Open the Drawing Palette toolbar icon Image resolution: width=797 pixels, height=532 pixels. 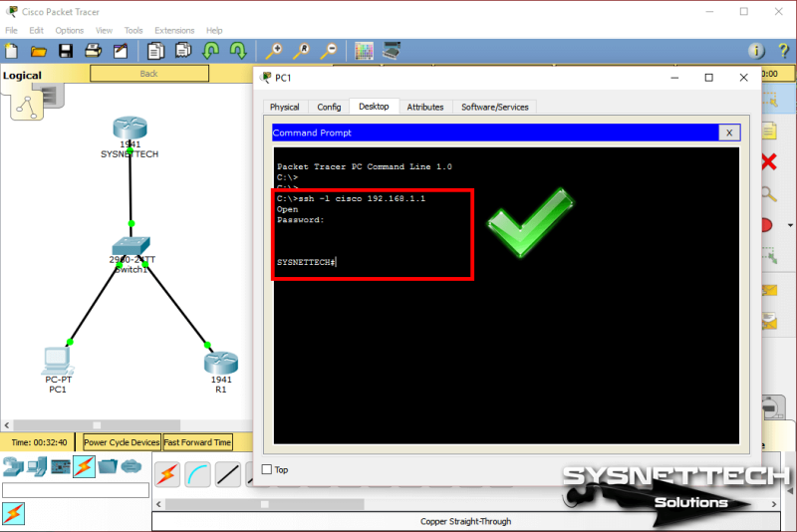[x=364, y=51]
